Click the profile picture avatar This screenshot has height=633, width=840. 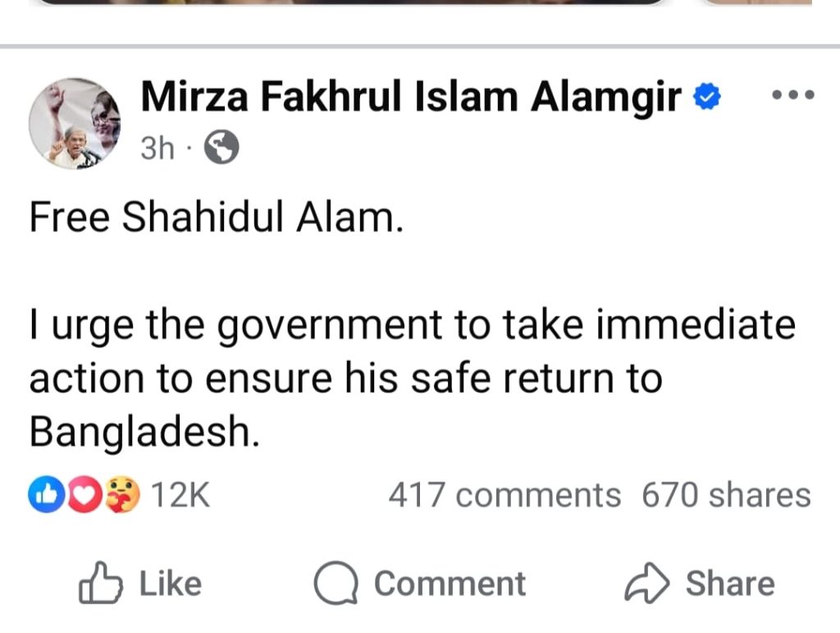(74, 124)
